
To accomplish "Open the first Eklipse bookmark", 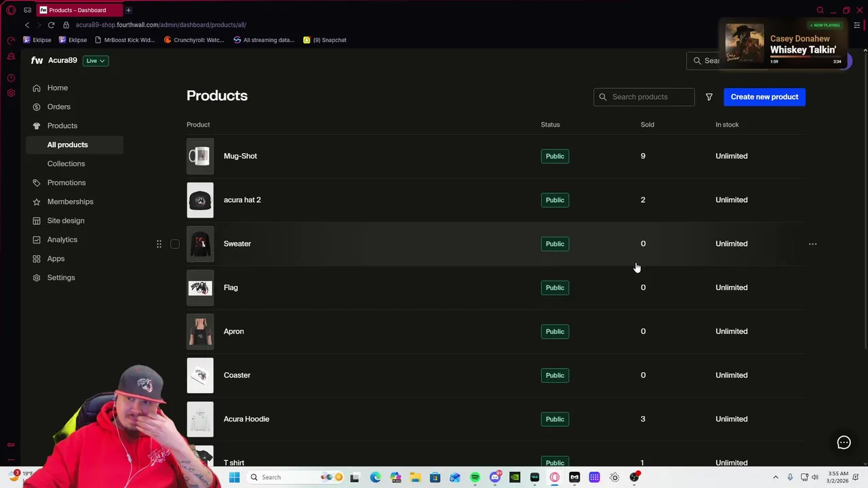I will click(x=37, y=40).
